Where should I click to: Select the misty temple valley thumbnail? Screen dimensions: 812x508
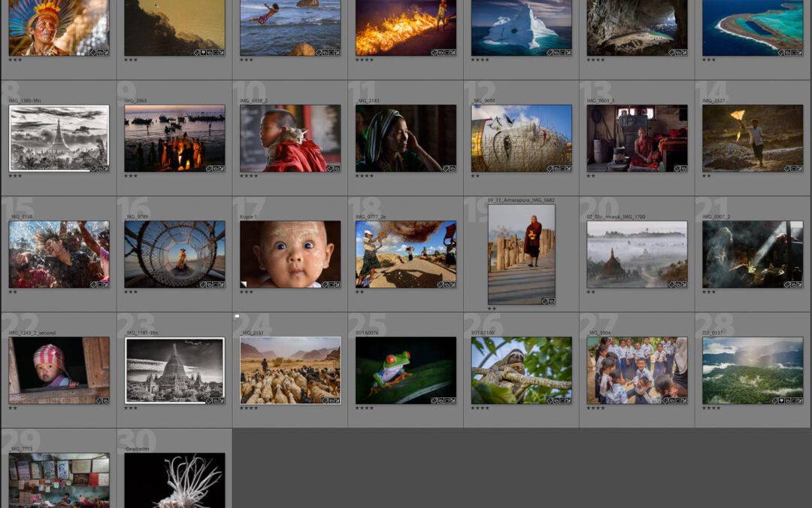(x=637, y=254)
